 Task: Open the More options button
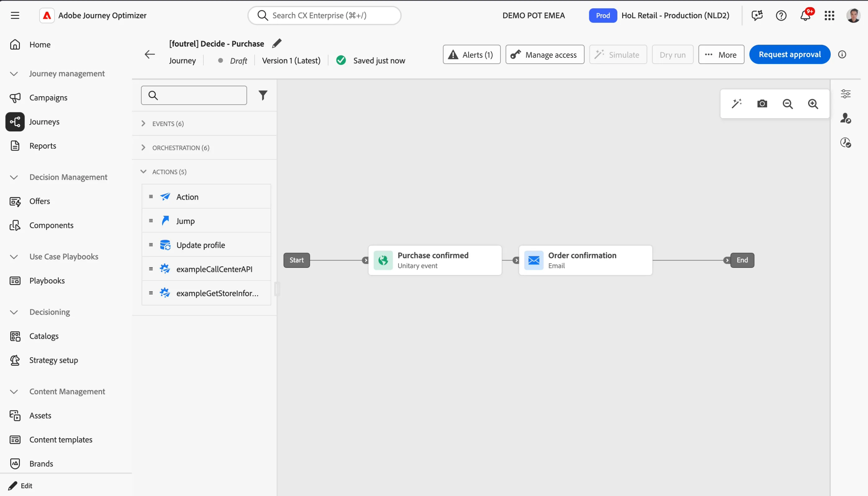point(721,55)
